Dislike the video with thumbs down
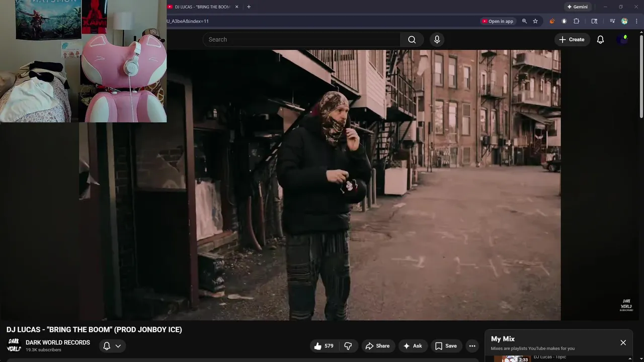The image size is (644, 362). click(348, 346)
